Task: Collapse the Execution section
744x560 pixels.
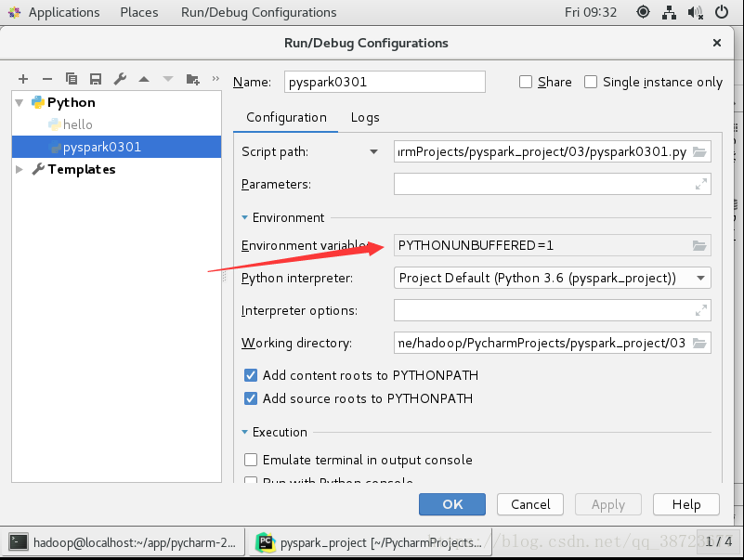Action: pyautogui.click(x=245, y=432)
